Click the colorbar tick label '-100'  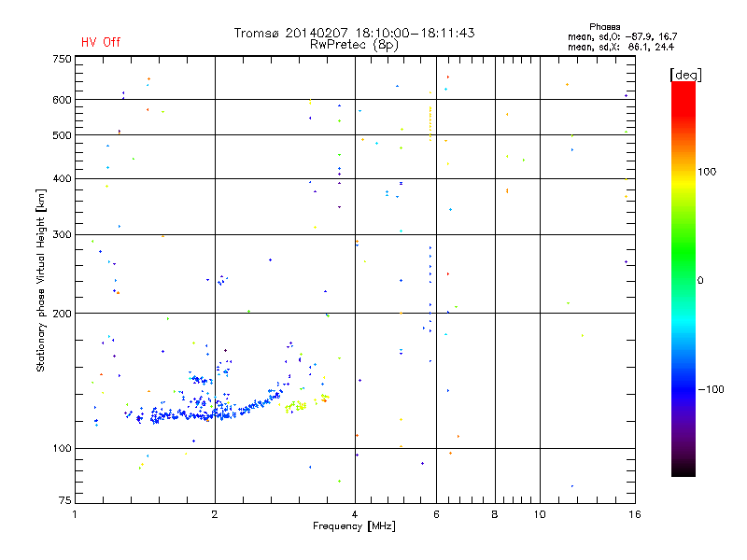pyautogui.click(x=711, y=389)
